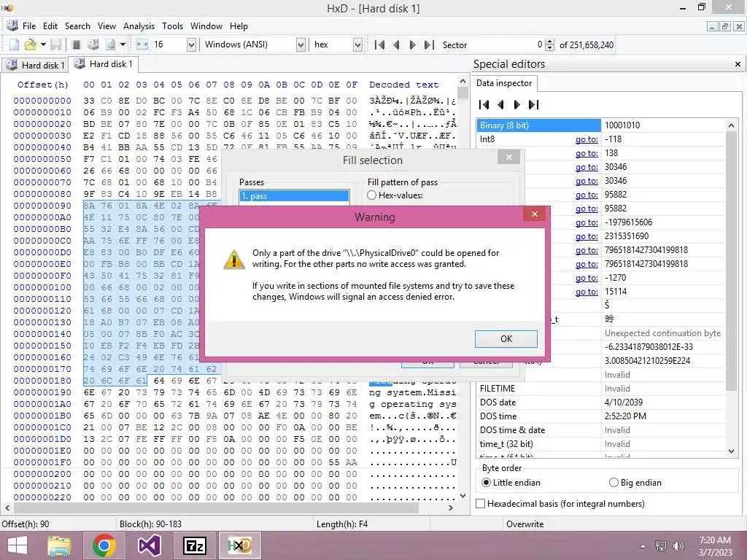Click OK in the Warning dialog
Screen dimensions: 747x560
coord(506,338)
